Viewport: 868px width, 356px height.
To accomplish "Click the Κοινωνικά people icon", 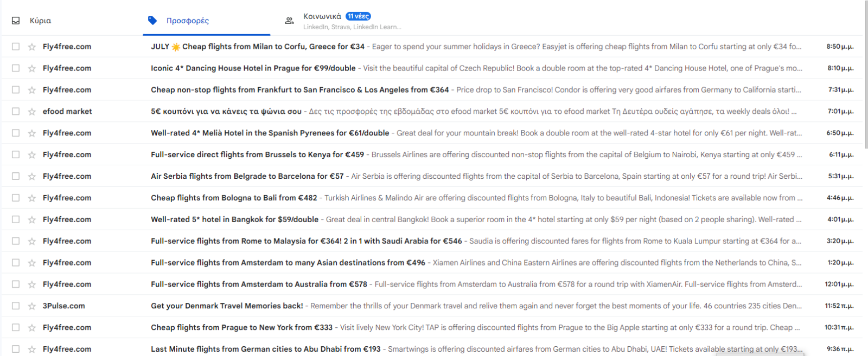I will [289, 21].
